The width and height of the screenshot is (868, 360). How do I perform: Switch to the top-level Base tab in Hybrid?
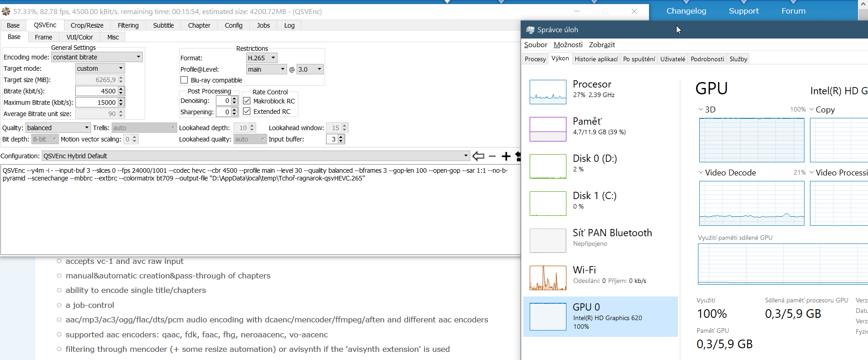point(13,25)
